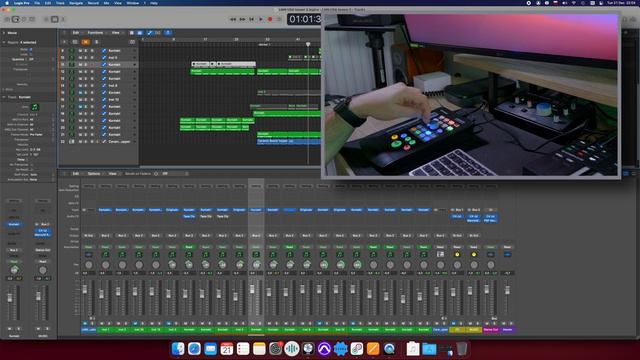The height and width of the screenshot is (360, 640).
Task: Click the hardware controller video overlay window
Action: [x=471, y=95]
